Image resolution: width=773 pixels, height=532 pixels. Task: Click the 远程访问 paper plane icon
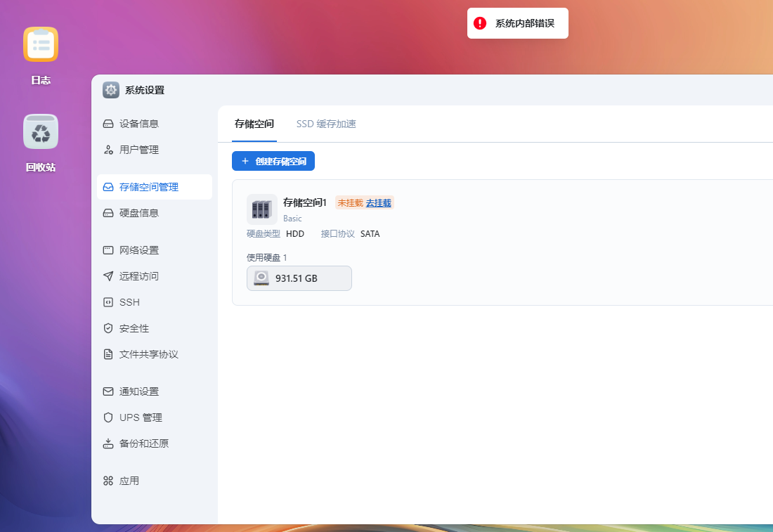tap(108, 276)
